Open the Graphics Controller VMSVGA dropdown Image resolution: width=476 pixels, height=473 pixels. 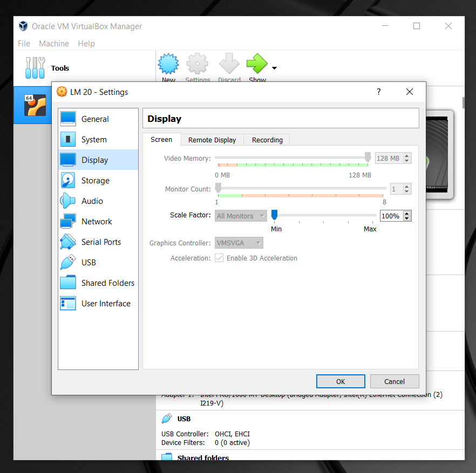pyautogui.click(x=239, y=243)
